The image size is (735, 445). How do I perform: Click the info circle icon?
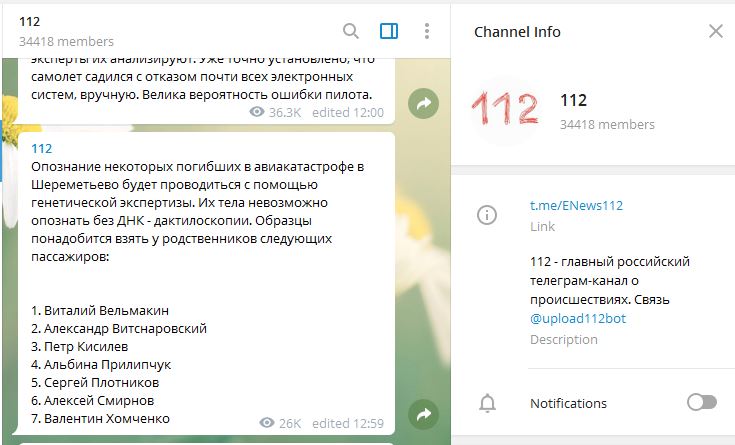pos(487,215)
